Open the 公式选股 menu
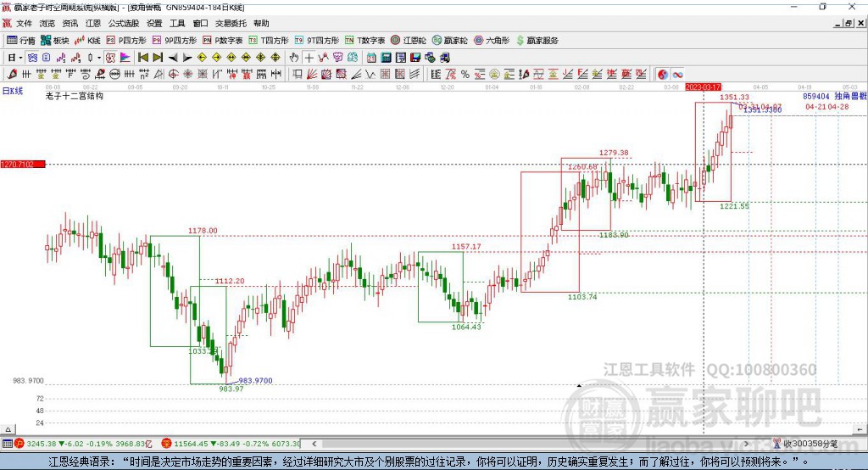This screenshot has height=470, width=868. pyautogui.click(x=124, y=23)
